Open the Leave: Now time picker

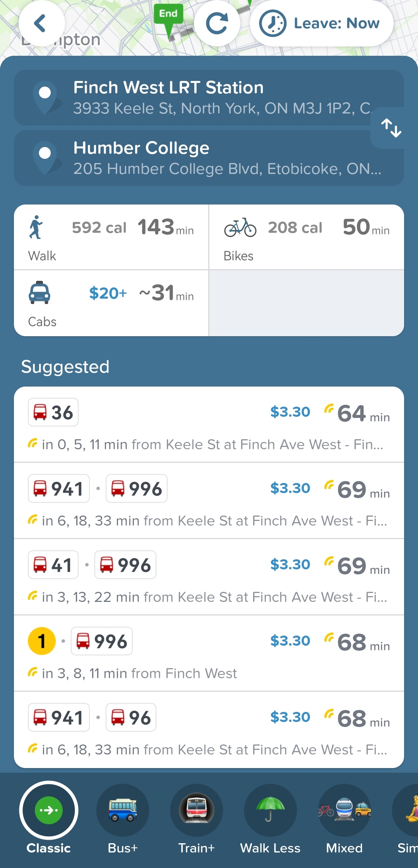[x=321, y=23]
